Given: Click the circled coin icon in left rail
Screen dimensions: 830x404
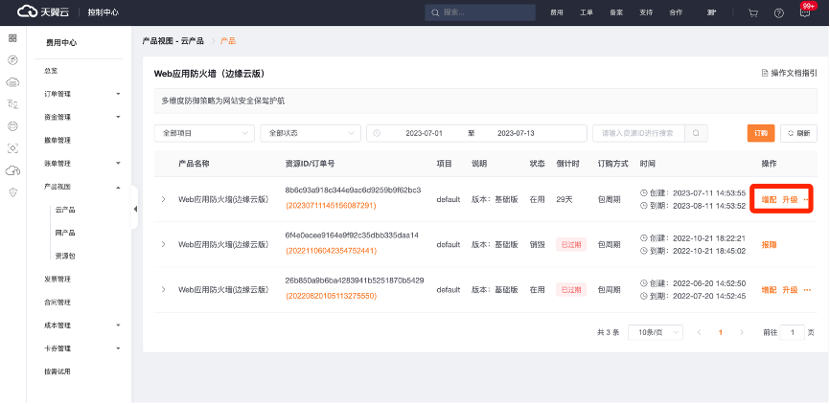Looking at the screenshot, I should click(x=13, y=60).
